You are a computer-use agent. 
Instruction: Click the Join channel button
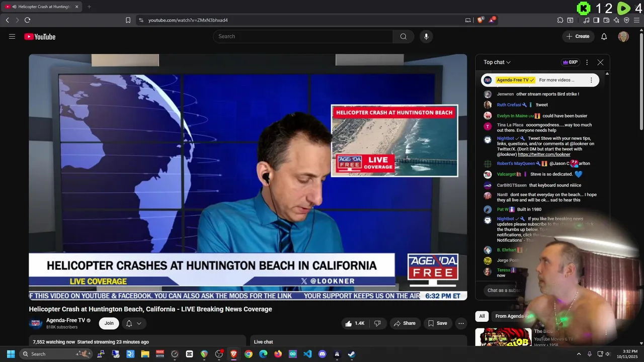(109, 323)
